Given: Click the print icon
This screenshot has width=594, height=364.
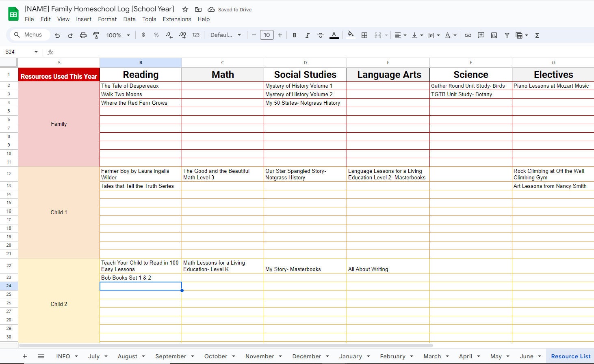Looking at the screenshot, I should tap(83, 35).
